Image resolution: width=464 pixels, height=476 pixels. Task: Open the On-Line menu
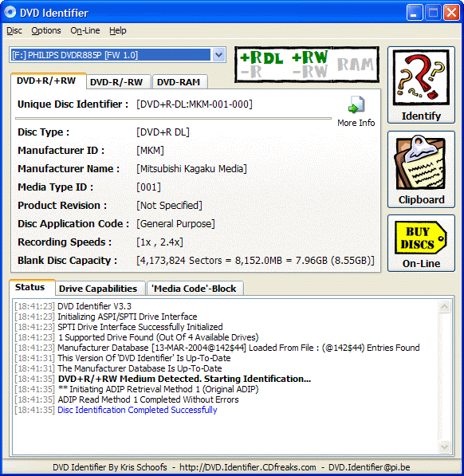pos(85,30)
